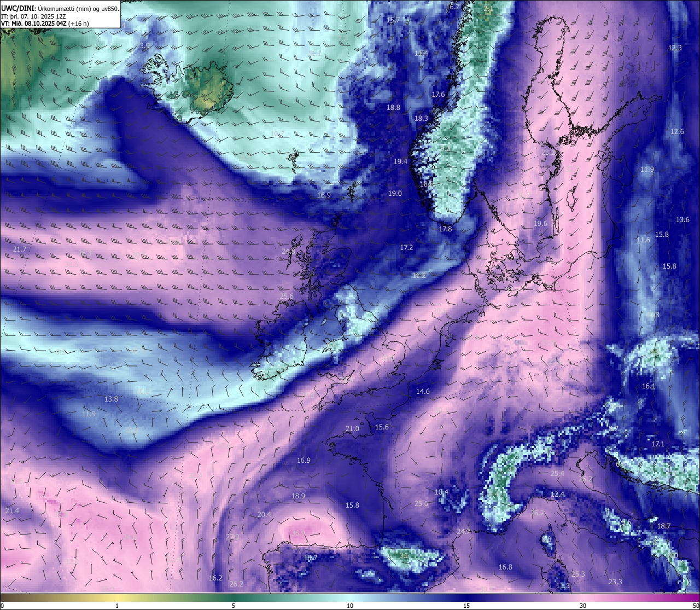Click the 16.1 value on the right side

click(x=649, y=386)
